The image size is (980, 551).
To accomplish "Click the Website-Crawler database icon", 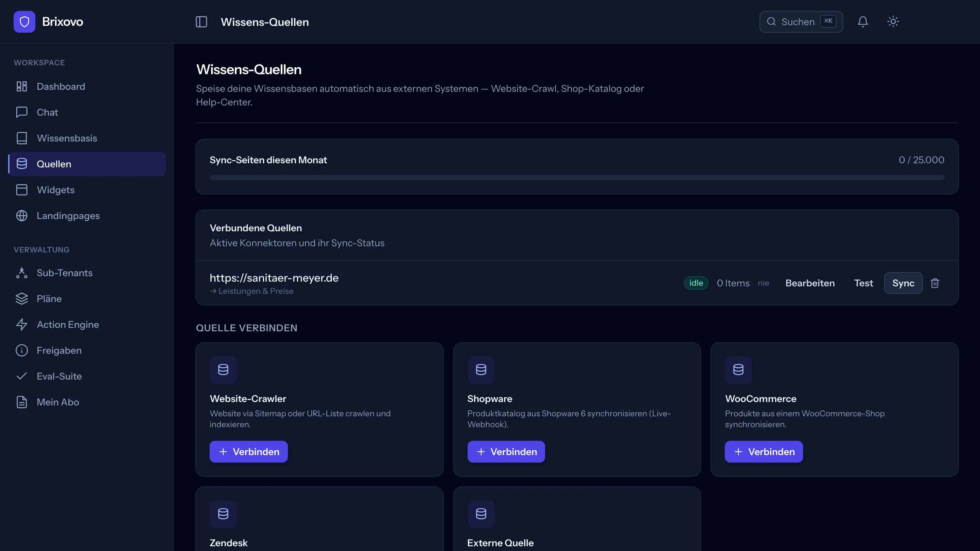I will (x=223, y=370).
